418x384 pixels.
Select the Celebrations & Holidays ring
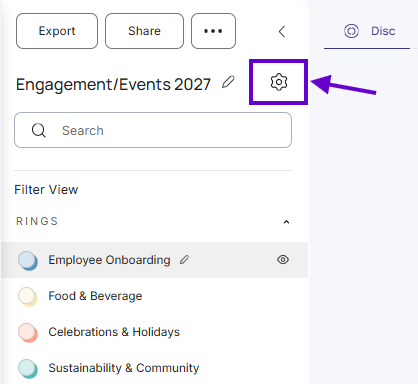(155, 332)
